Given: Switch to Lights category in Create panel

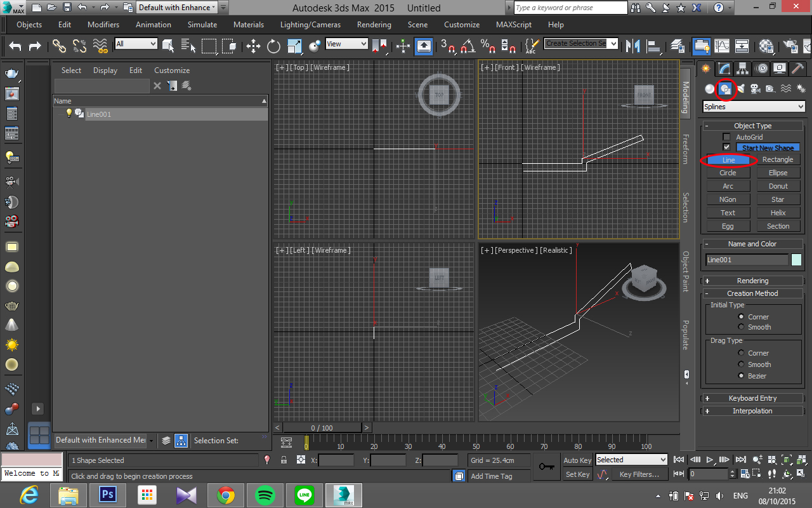Looking at the screenshot, I should tap(740, 89).
